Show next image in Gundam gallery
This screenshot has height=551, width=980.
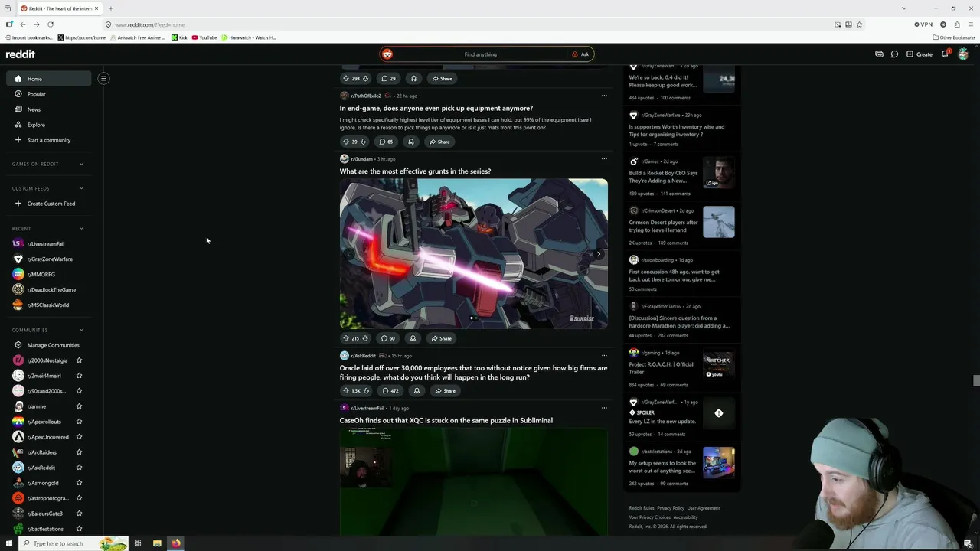click(599, 254)
